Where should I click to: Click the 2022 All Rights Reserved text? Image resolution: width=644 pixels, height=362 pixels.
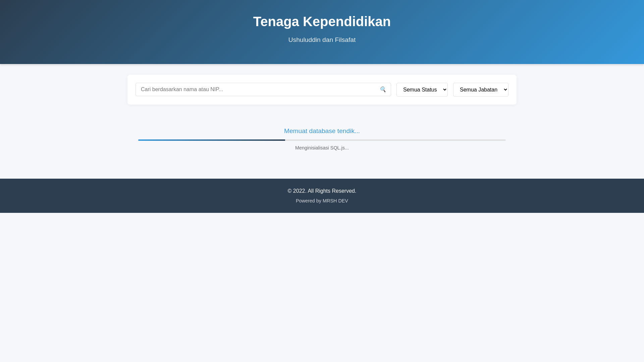(322, 191)
